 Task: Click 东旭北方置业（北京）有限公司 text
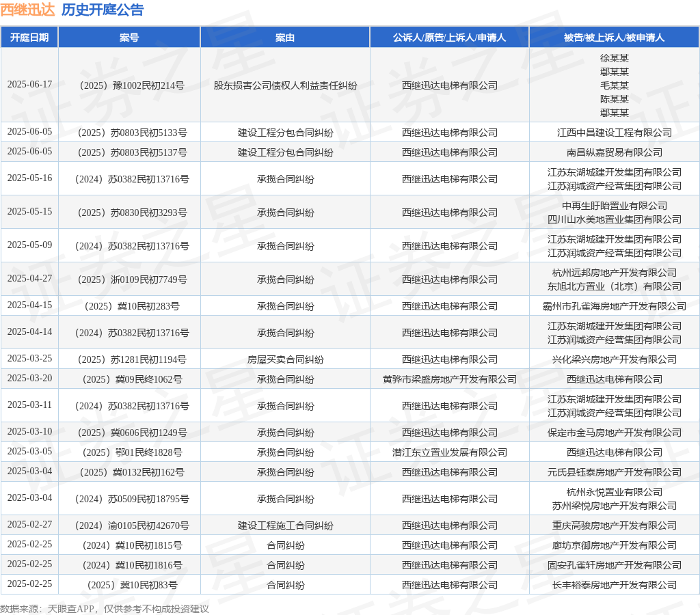(x=615, y=286)
